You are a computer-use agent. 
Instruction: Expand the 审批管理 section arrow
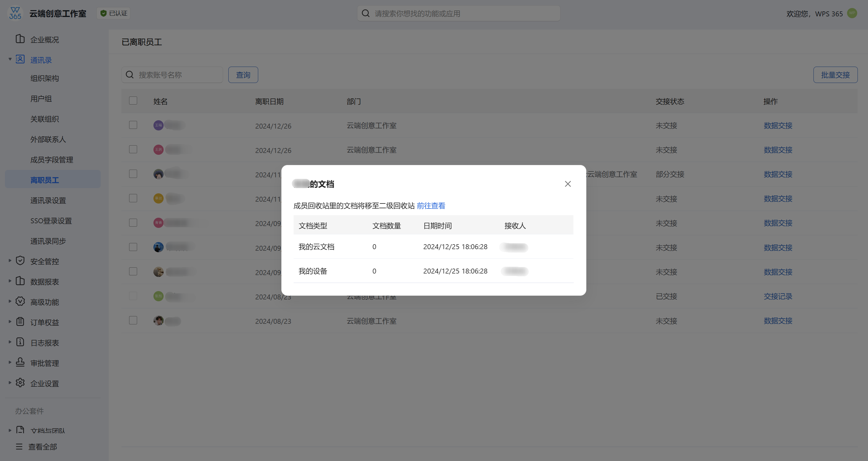pos(10,363)
